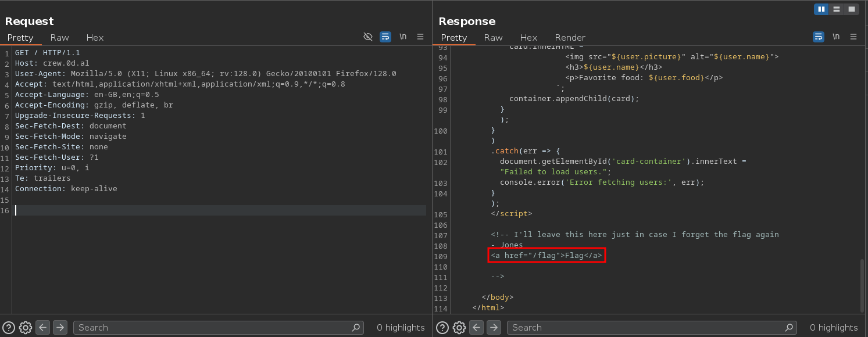The image size is (868, 337).
Task: Toggle line wrap icon in Response panel
Action: [818, 37]
